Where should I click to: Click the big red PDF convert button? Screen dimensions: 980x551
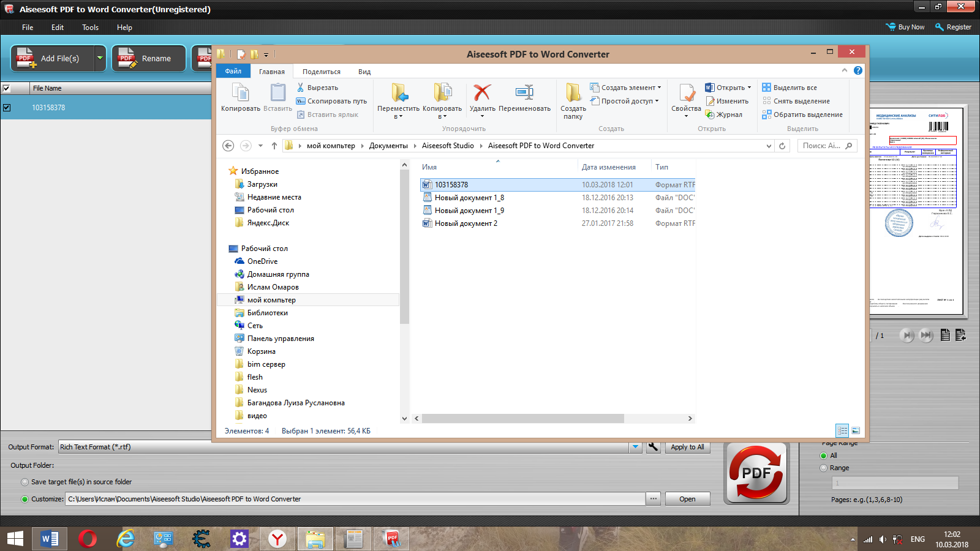click(x=756, y=473)
